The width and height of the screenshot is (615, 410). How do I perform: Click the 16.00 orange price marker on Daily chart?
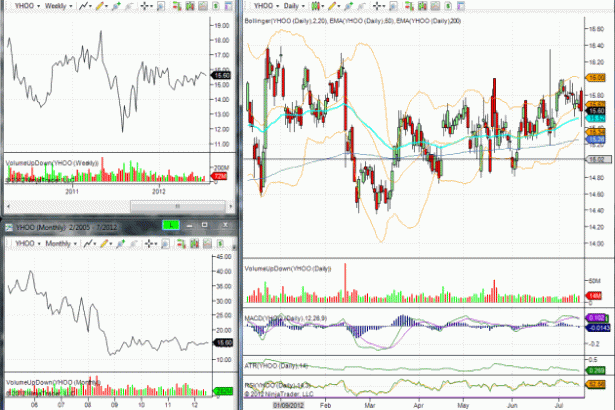point(596,78)
